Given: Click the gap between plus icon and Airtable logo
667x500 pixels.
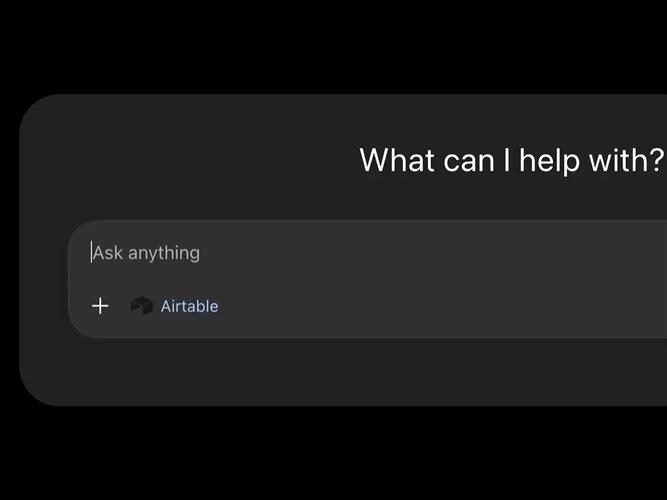Looking at the screenshot, I should tap(120, 306).
